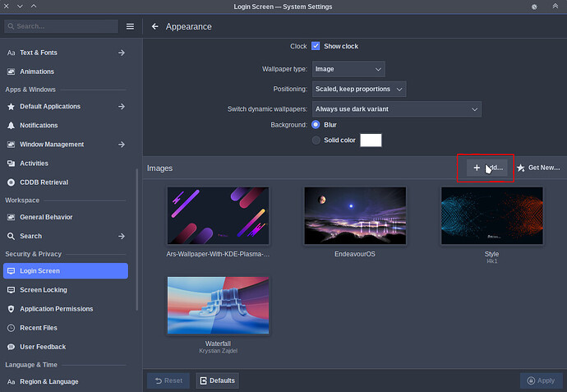Click the Application Permissions shield icon
Image resolution: width=567 pixels, height=392 pixels.
pos(12,309)
